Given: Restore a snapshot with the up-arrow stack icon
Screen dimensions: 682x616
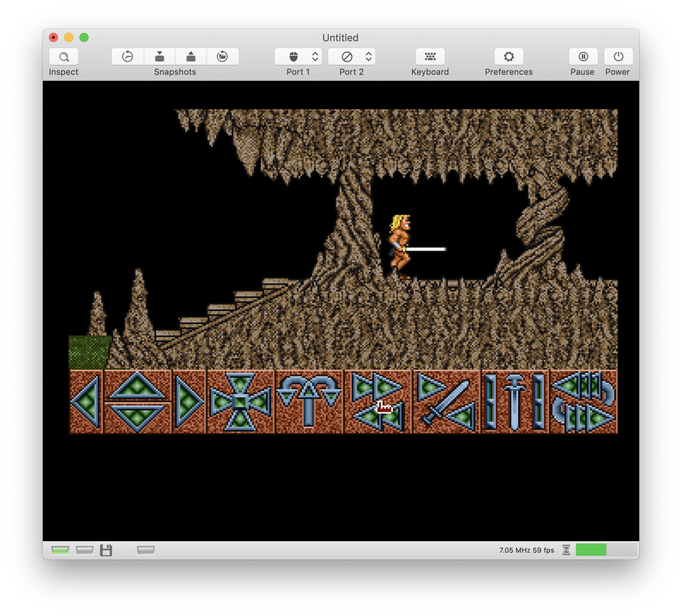Looking at the screenshot, I should tap(191, 57).
